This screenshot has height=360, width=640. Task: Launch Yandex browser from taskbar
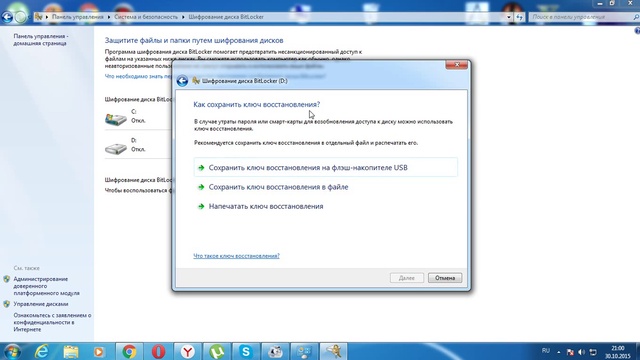tap(188, 351)
